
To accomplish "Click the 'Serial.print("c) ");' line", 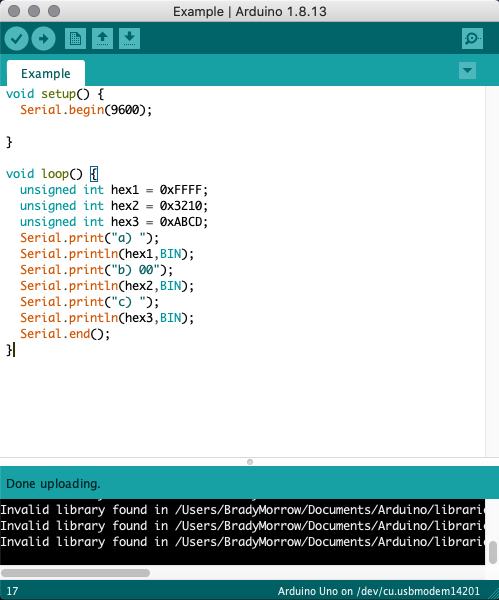I will [90, 302].
